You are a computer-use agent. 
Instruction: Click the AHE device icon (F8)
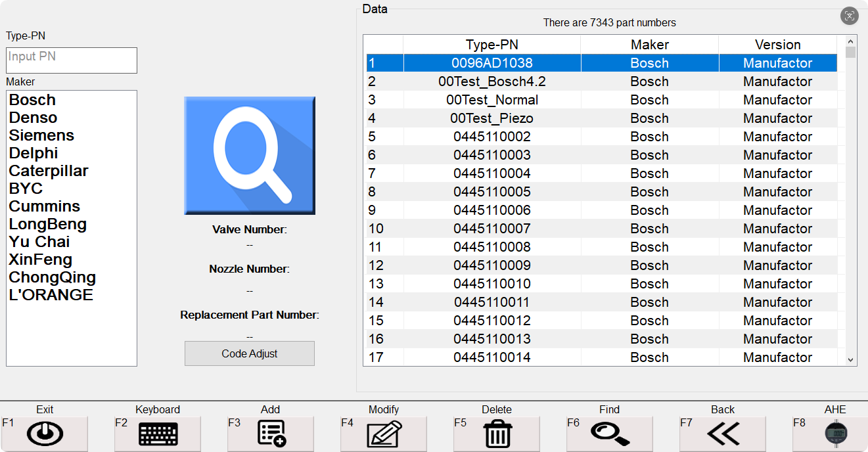pos(835,434)
